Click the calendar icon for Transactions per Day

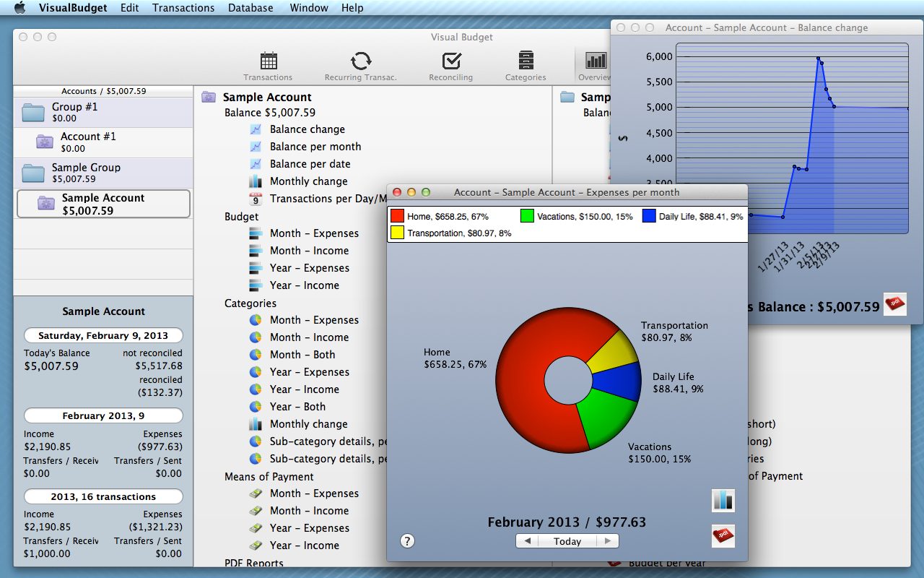(255, 199)
